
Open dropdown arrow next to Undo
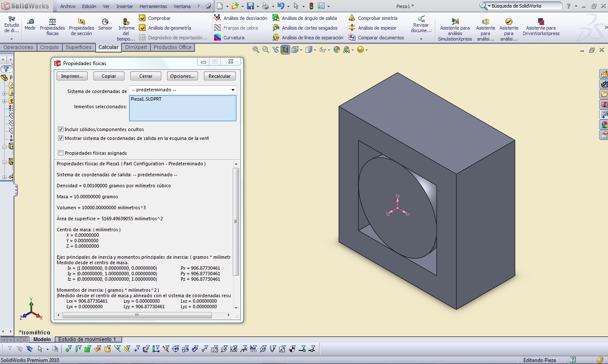click(x=288, y=6)
